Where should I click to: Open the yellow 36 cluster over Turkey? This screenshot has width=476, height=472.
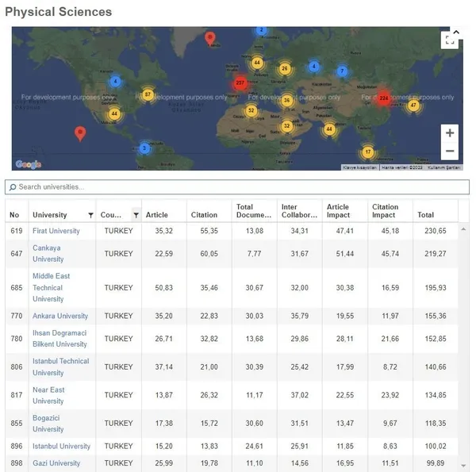click(x=286, y=100)
